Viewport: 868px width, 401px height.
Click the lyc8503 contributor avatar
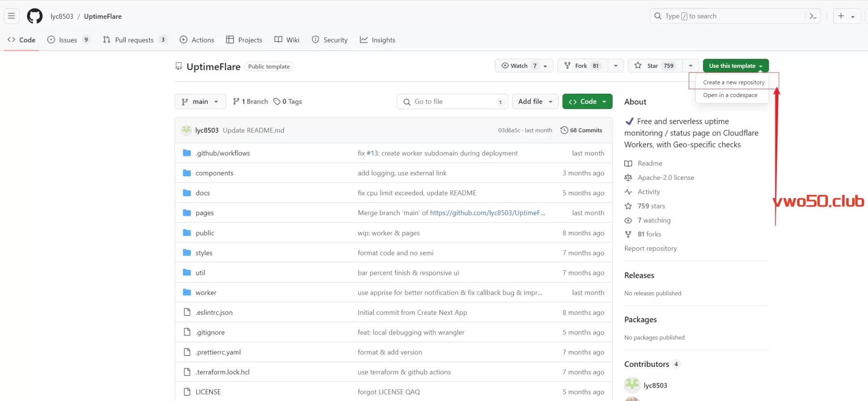[632, 385]
